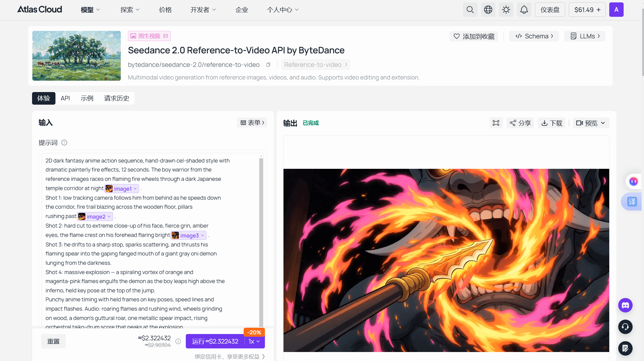Open the 价格 page
Image resolution: width=644 pixels, height=361 pixels.
(165, 10)
